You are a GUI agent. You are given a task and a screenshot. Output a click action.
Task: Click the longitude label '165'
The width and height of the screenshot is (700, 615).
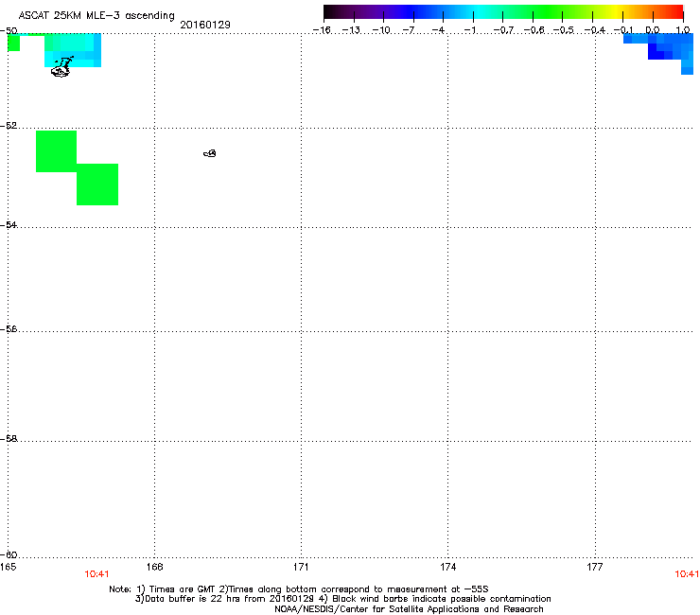8,567
